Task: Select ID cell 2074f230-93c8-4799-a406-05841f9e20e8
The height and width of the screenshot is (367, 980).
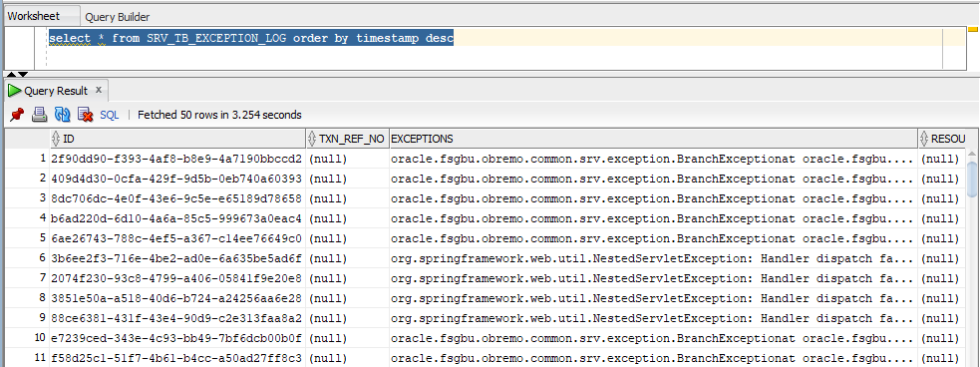Action: (x=177, y=279)
